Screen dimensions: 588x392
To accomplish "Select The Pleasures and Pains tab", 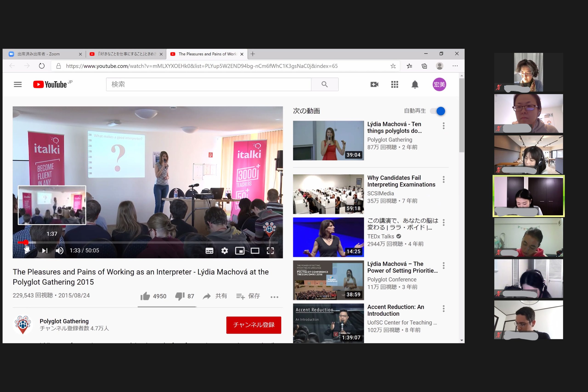I will coord(206,54).
